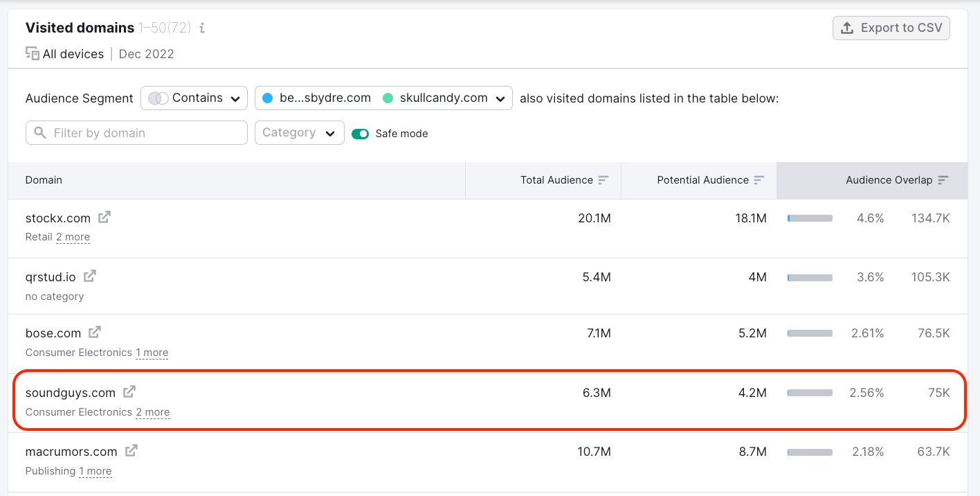Click stockx.com overlap progress bar
The image size is (980, 496).
tap(810, 218)
